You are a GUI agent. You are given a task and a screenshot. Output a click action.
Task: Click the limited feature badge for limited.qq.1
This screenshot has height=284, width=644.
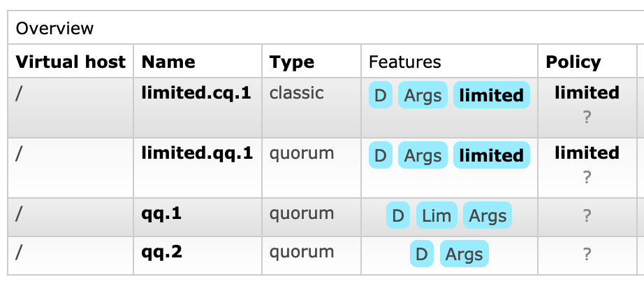491,155
